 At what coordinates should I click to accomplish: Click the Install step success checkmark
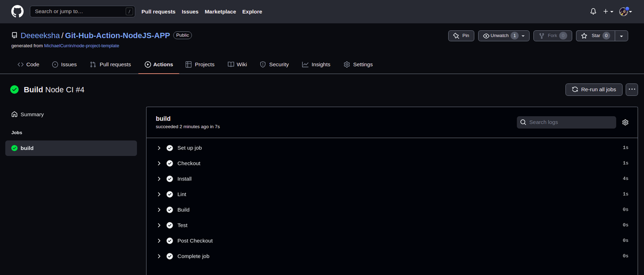(170, 179)
